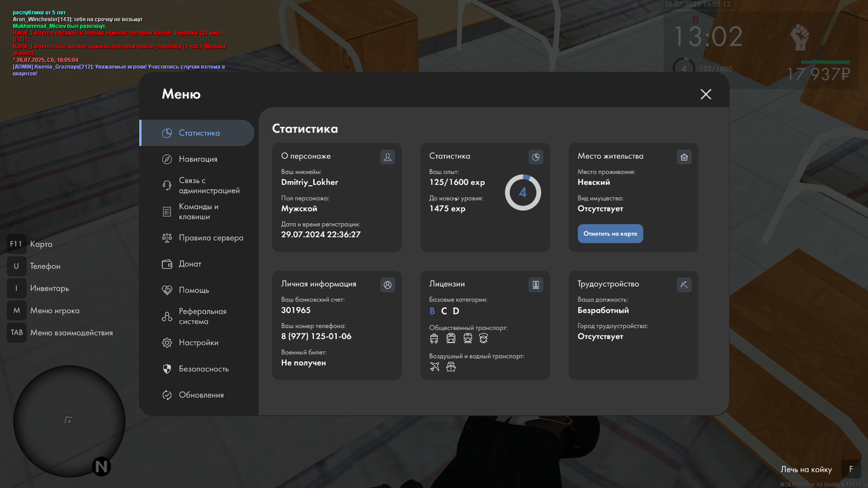Click the referral nodes icon
Image resolution: width=868 pixels, height=488 pixels.
[167, 317]
